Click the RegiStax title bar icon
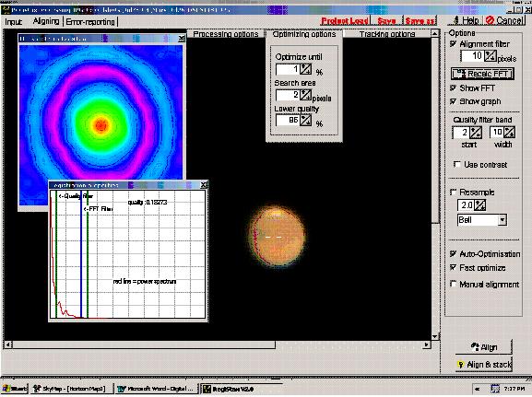This screenshot has height=397, width=532. pos(6,9)
